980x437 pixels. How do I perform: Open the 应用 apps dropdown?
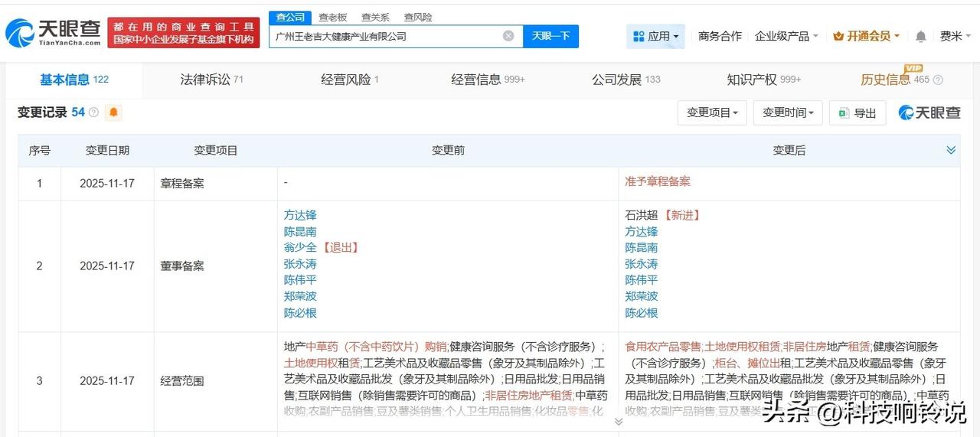point(656,36)
